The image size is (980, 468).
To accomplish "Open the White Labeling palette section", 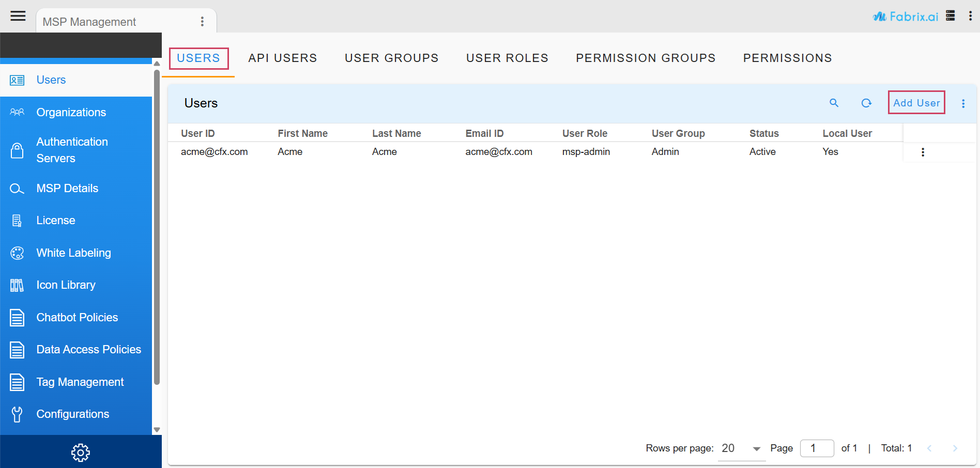I will pos(73,253).
